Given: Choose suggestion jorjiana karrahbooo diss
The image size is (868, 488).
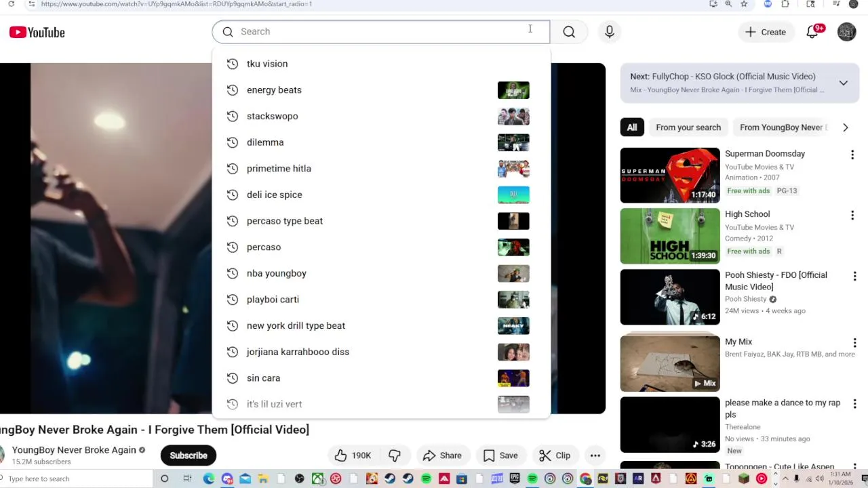Looking at the screenshot, I should click(381, 352).
